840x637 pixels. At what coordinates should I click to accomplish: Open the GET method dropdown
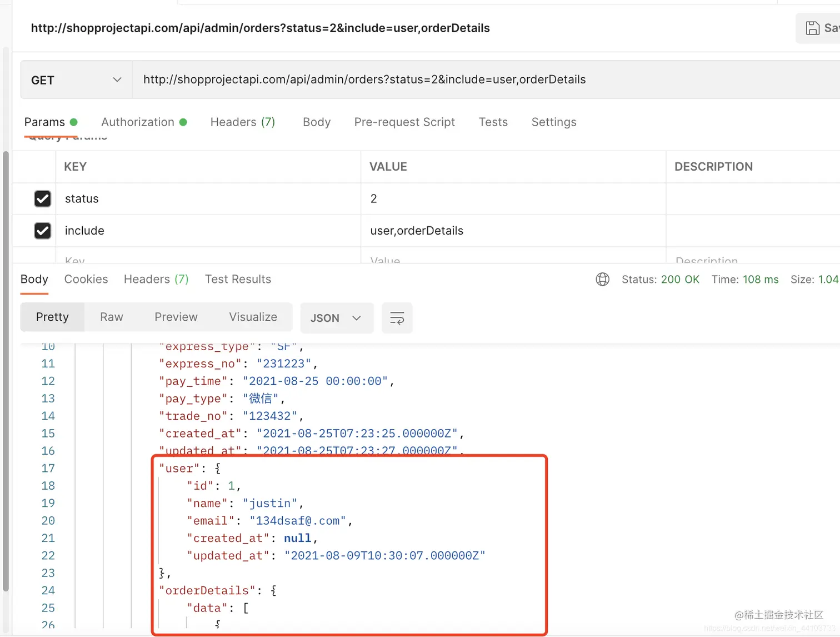77,80
